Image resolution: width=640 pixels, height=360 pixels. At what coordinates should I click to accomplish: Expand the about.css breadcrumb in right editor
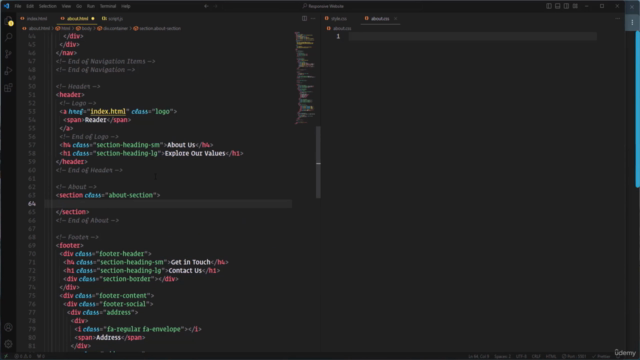click(x=339, y=29)
